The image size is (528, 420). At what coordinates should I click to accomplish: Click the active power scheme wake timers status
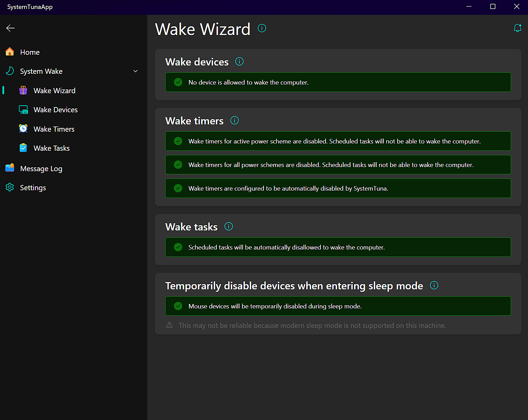coord(338,141)
